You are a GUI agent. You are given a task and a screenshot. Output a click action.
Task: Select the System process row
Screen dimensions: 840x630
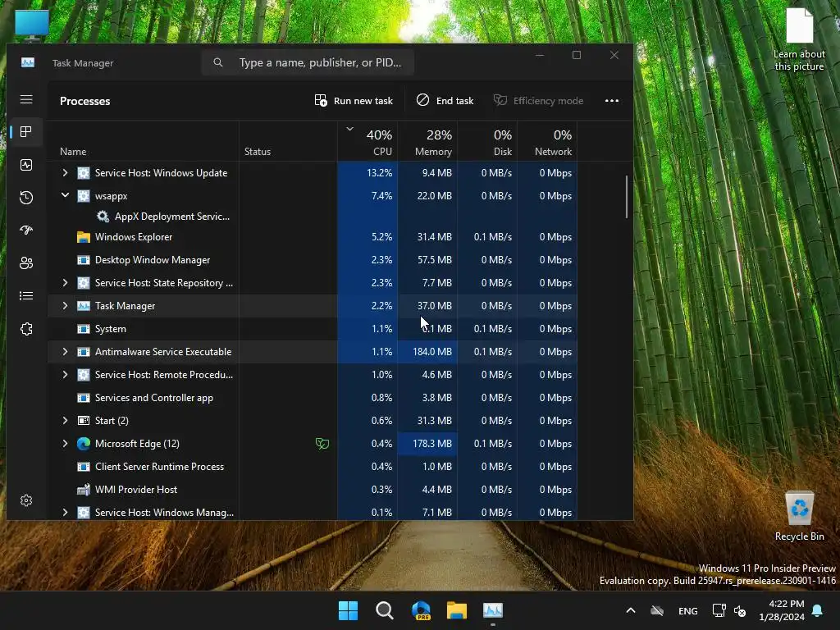[x=313, y=328]
